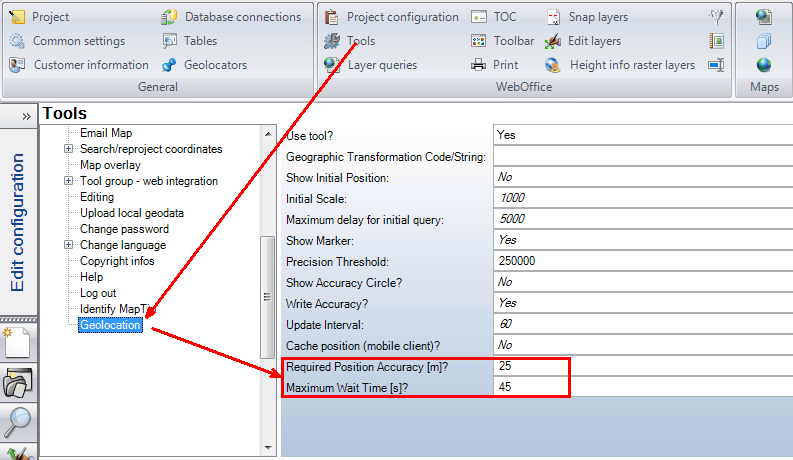Select Change password tree item
The height and width of the screenshot is (460, 793).
(x=124, y=229)
